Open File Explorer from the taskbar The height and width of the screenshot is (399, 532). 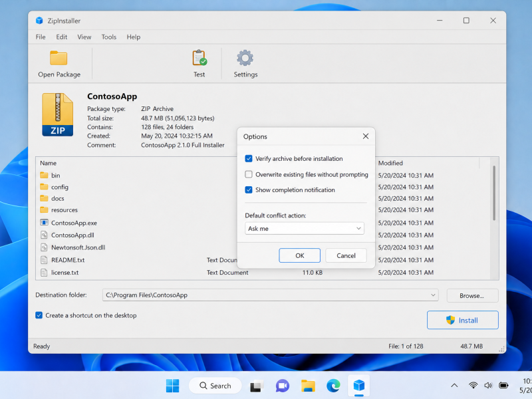point(308,386)
